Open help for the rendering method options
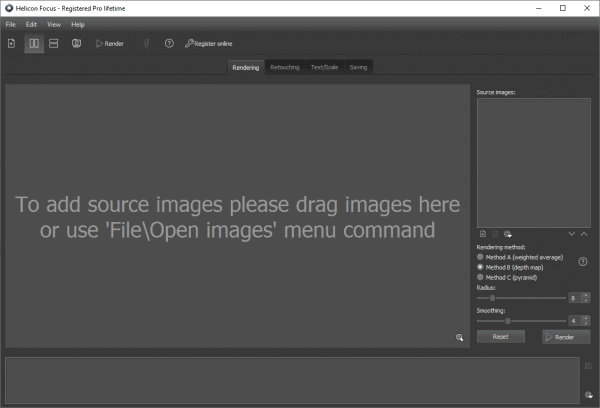This screenshot has width=600, height=408. point(582,262)
